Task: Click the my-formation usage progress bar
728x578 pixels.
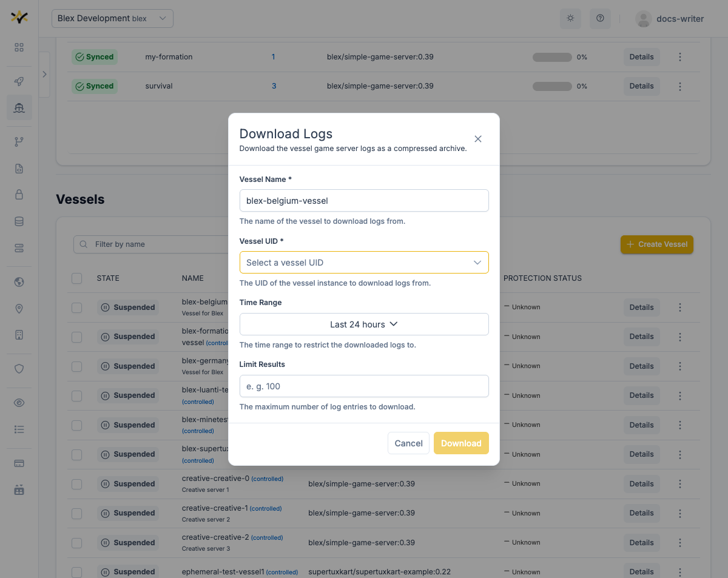Action: coord(552,57)
